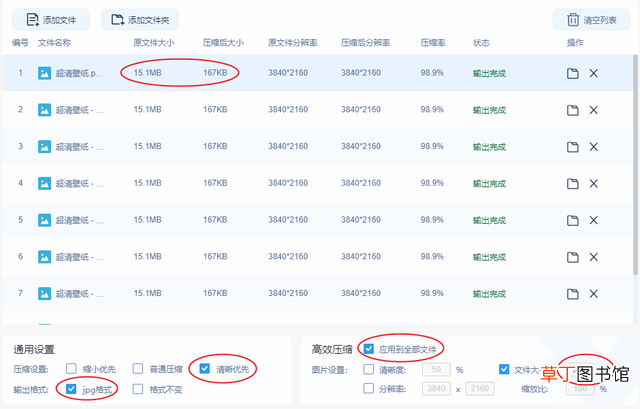Click the 添加文件 button
The width and height of the screenshot is (640, 409).
click(51, 20)
